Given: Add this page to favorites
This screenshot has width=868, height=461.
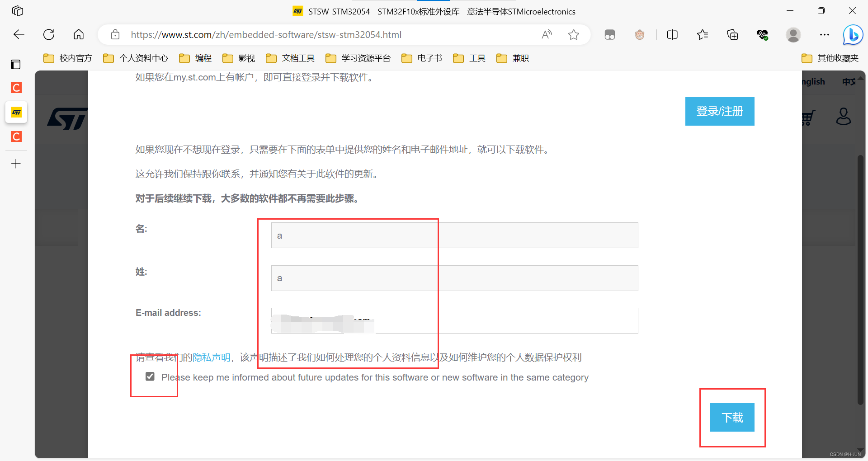Looking at the screenshot, I should tap(574, 34).
